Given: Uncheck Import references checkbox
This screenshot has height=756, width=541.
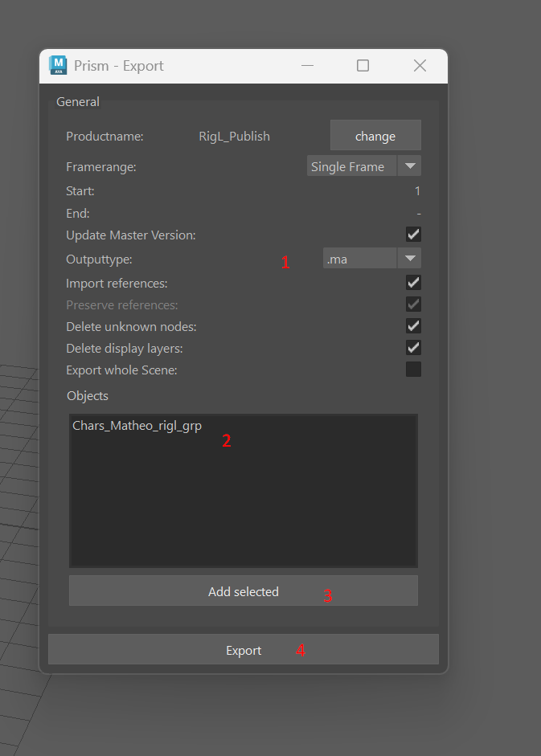Looking at the screenshot, I should (413, 283).
